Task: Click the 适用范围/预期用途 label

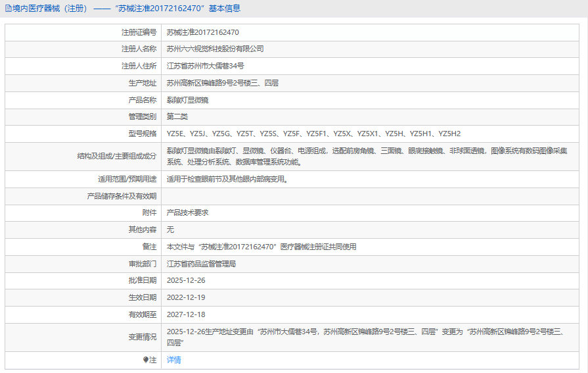Action: 127,179
